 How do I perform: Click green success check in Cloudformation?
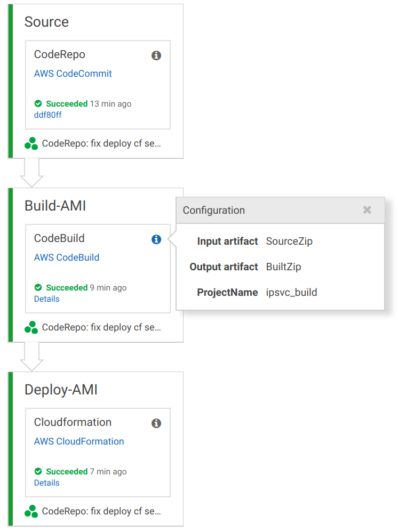click(x=38, y=471)
